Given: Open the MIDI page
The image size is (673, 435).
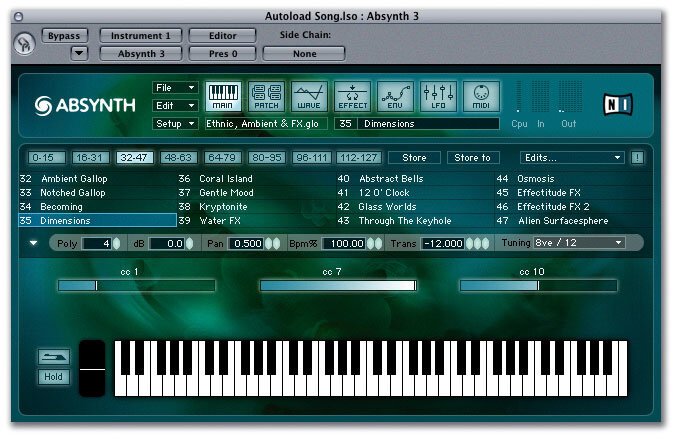Looking at the screenshot, I should pos(481,96).
